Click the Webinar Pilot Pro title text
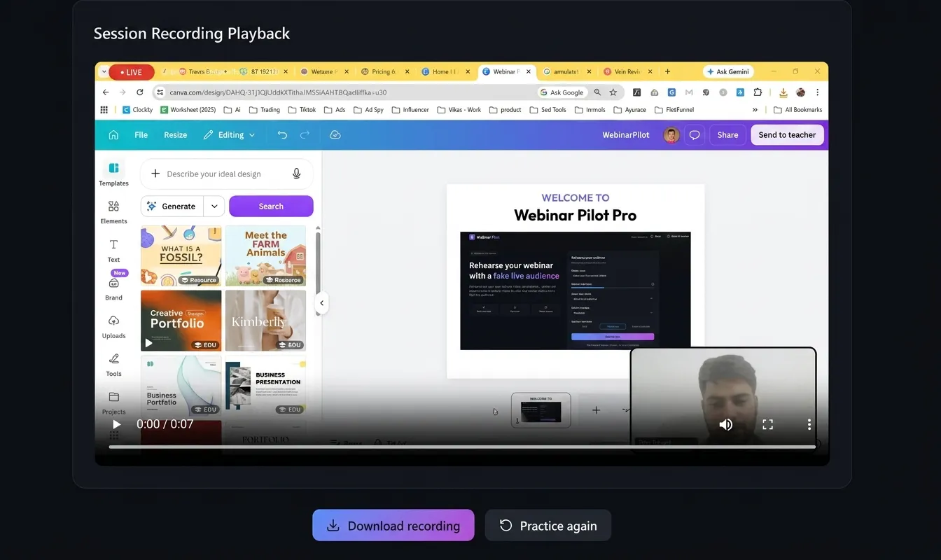The width and height of the screenshot is (941, 560). tap(576, 216)
